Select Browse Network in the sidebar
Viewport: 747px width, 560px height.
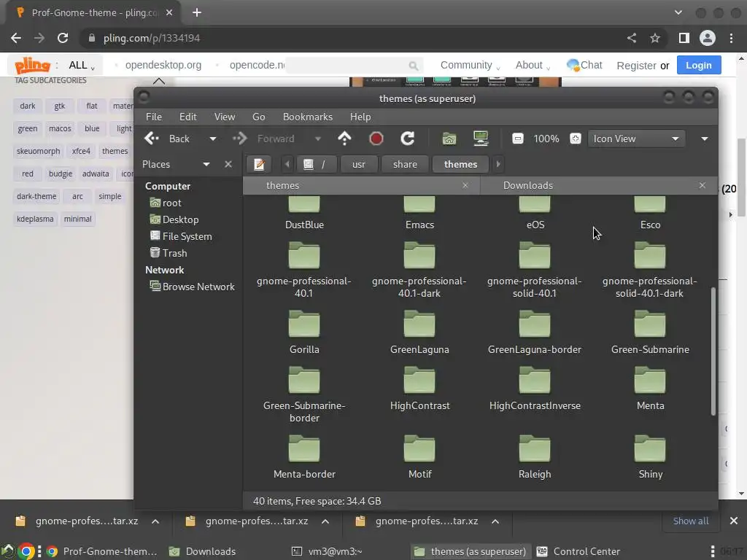tap(192, 287)
